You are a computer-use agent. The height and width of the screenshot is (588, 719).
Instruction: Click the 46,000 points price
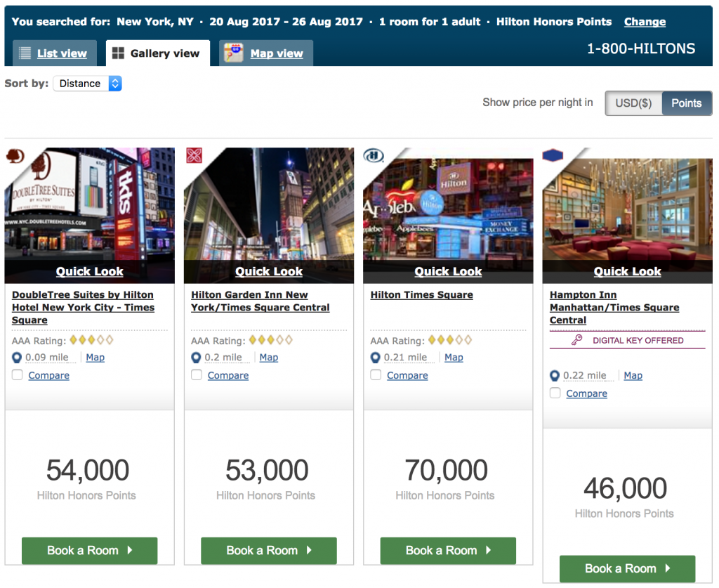(625, 488)
